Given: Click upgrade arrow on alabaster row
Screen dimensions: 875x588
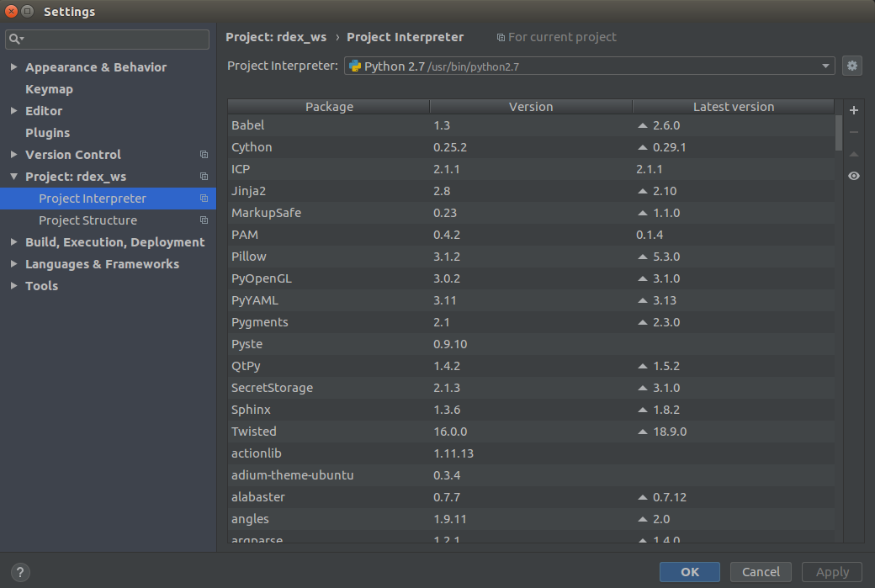Looking at the screenshot, I should click(642, 497).
